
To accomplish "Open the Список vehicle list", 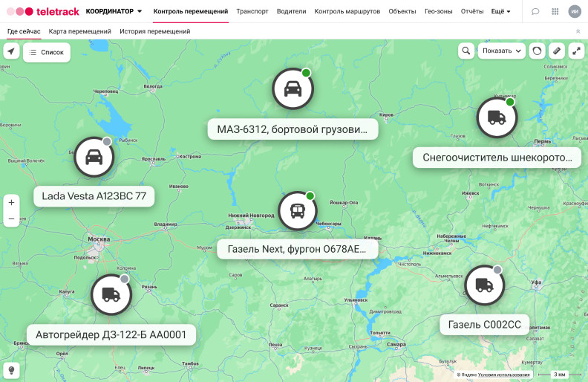I will point(47,52).
